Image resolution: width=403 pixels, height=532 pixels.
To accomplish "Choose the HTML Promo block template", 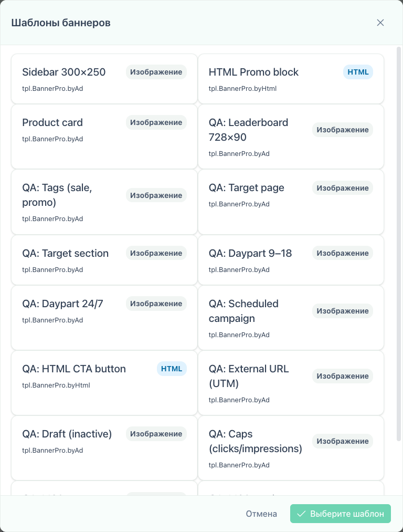I will [291, 79].
